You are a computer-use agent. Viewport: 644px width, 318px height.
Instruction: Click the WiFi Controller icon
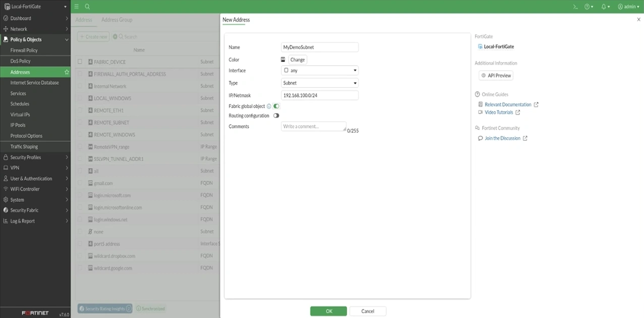(x=6, y=189)
